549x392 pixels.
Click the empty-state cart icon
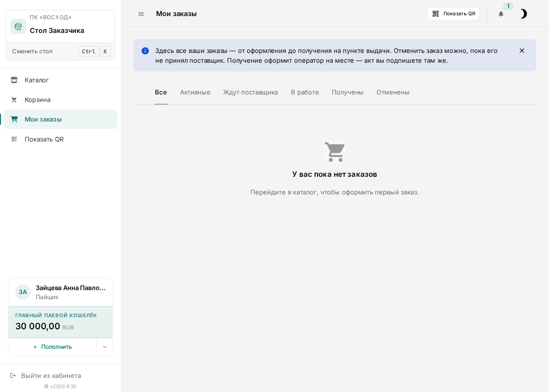pos(335,152)
